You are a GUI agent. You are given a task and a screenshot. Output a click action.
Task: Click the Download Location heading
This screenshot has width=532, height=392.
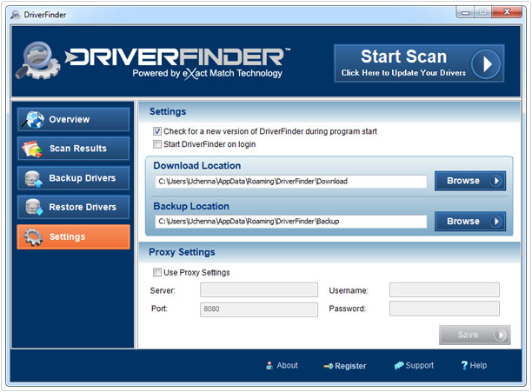tap(197, 165)
